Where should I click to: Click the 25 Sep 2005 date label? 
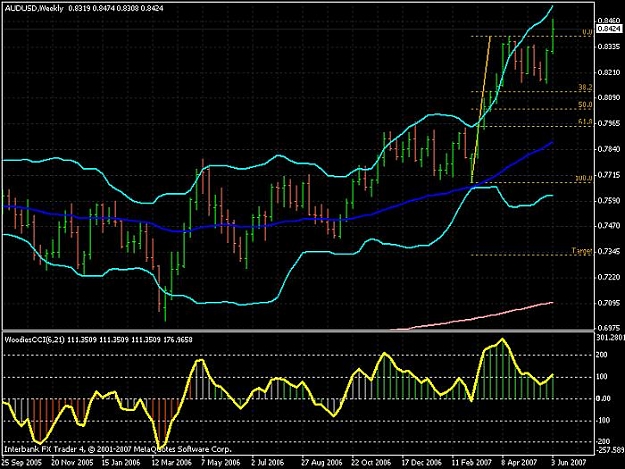pyautogui.click(x=22, y=463)
